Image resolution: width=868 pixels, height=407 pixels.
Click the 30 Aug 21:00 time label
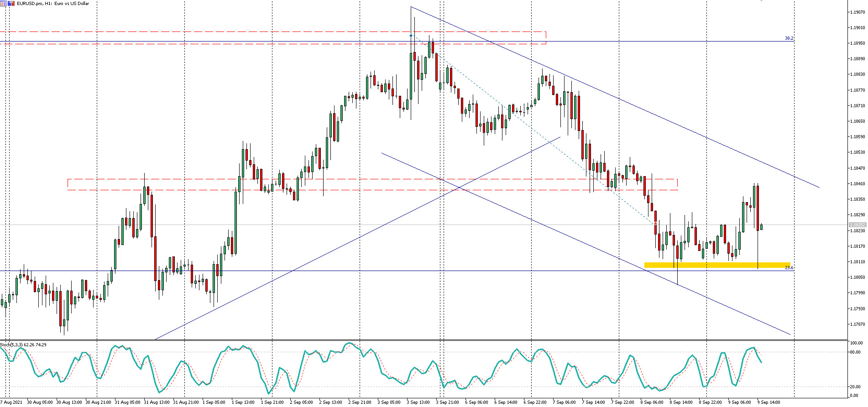(x=98, y=402)
